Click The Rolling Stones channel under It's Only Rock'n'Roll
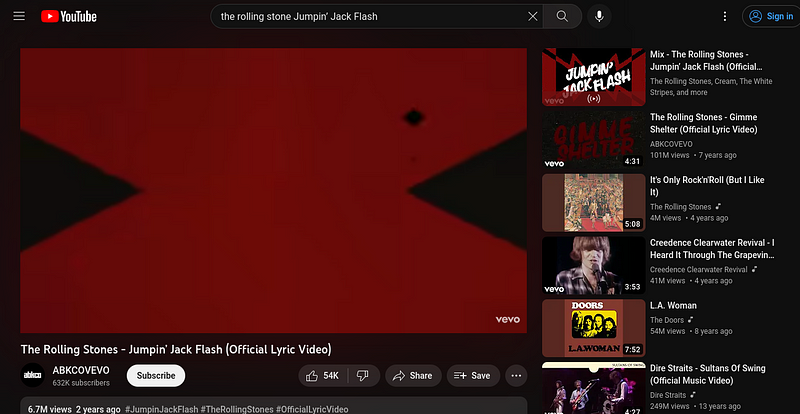 click(680, 207)
